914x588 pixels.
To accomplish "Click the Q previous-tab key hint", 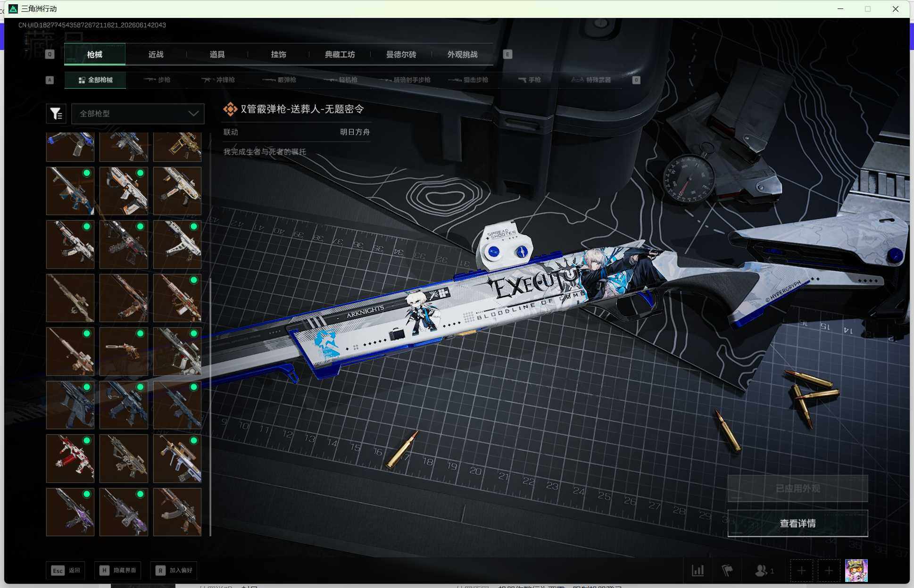I will pos(50,55).
